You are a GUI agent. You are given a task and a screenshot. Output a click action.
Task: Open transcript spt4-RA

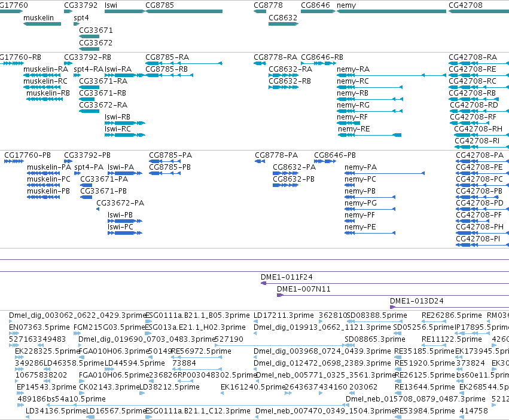tap(89, 69)
